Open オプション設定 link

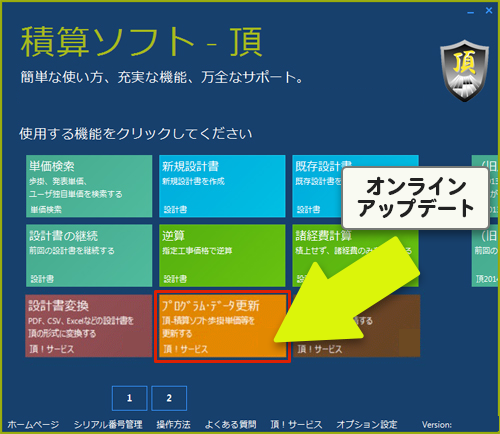tap(367, 424)
